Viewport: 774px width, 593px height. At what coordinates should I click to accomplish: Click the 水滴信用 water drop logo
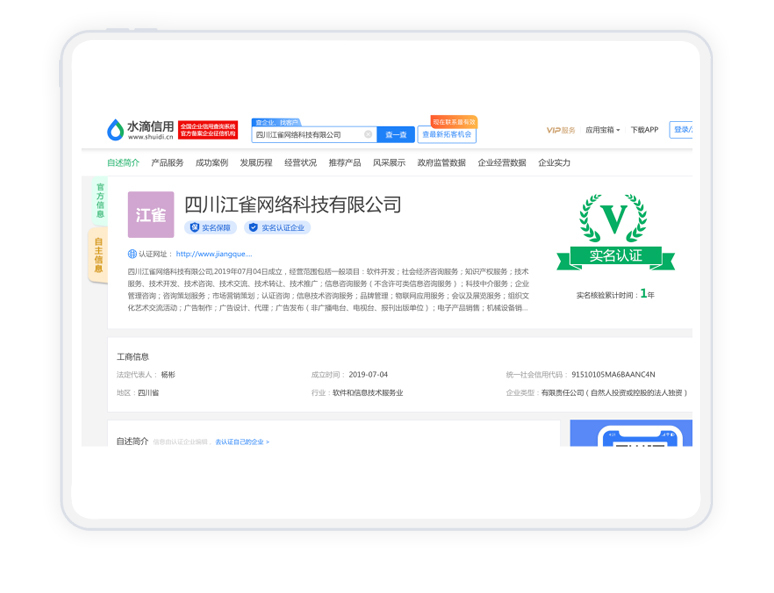(116, 130)
